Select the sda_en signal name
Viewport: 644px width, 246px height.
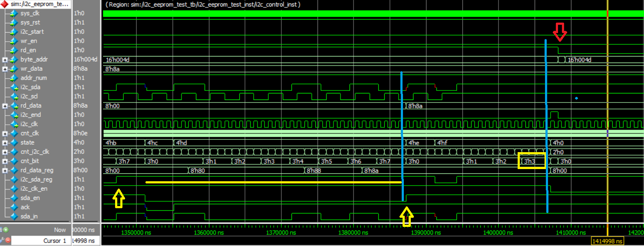pyautogui.click(x=30, y=198)
